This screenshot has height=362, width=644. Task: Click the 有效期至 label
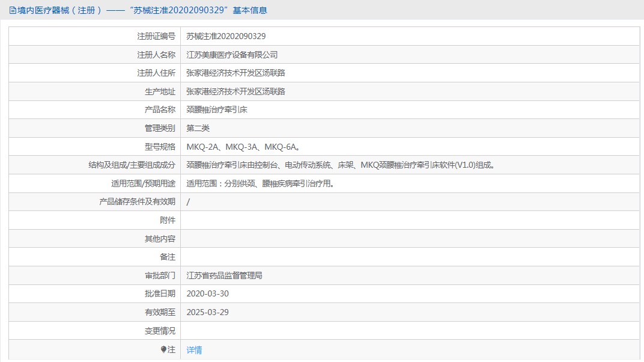160,312
